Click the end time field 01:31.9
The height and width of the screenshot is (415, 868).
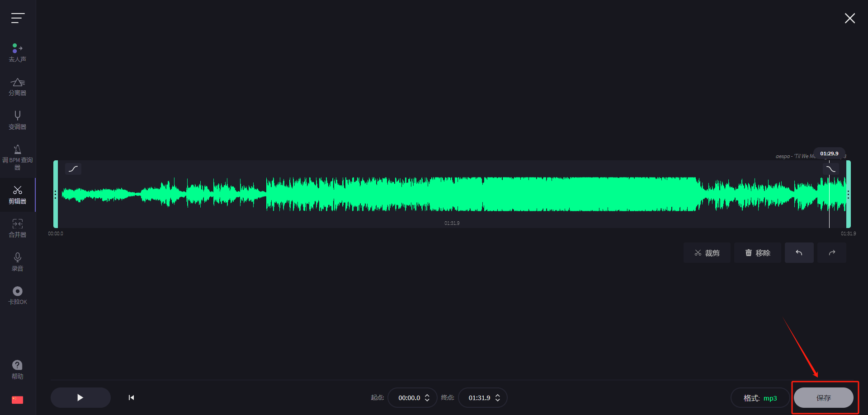pos(479,398)
